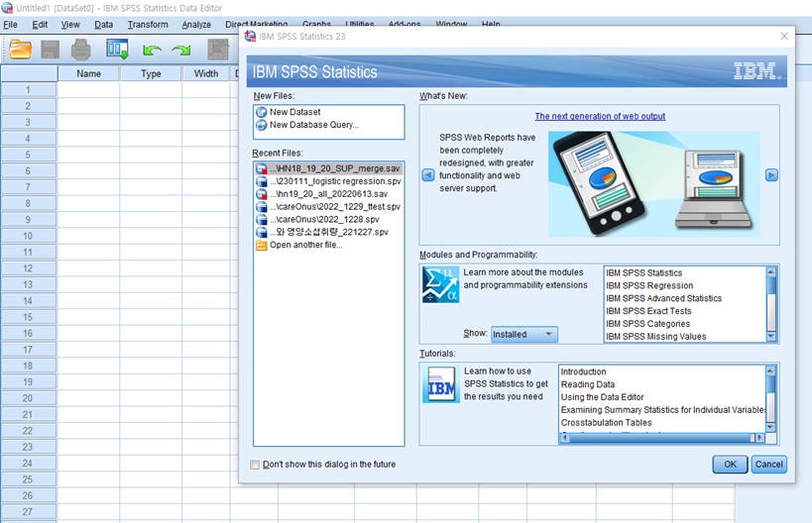Click the modules and programmability icon

tap(440, 284)
